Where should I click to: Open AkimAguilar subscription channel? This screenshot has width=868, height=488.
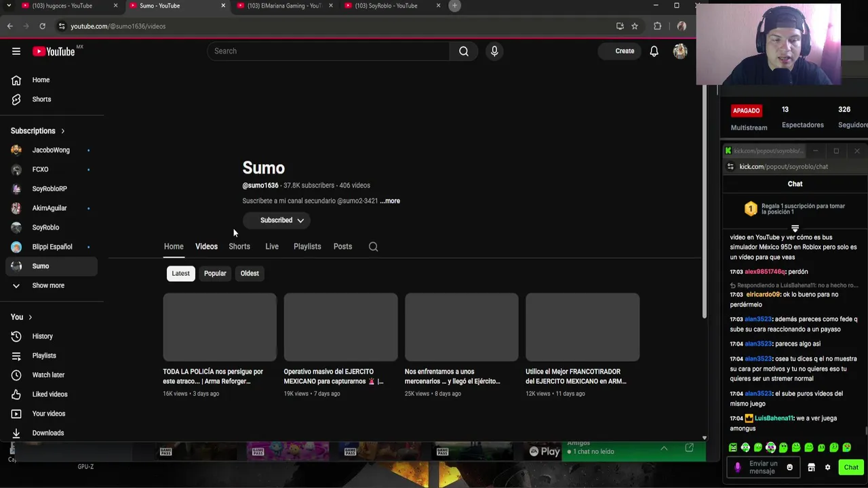(52, 208)
